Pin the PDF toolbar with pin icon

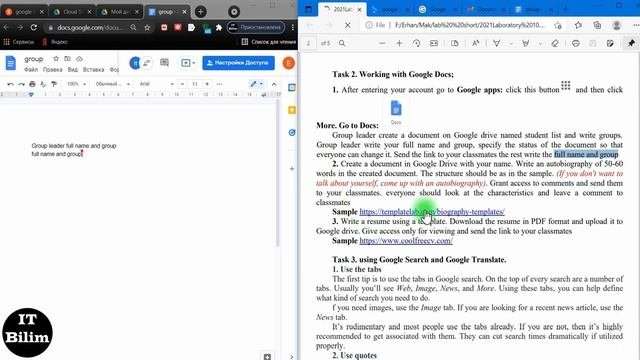pos(631,43)
